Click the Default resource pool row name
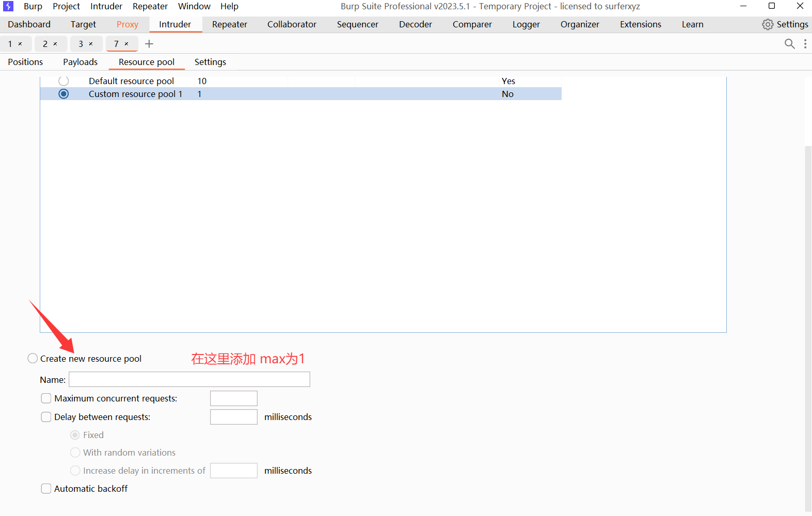The height and width of the screenshot is (516, 812). point(131,81)
